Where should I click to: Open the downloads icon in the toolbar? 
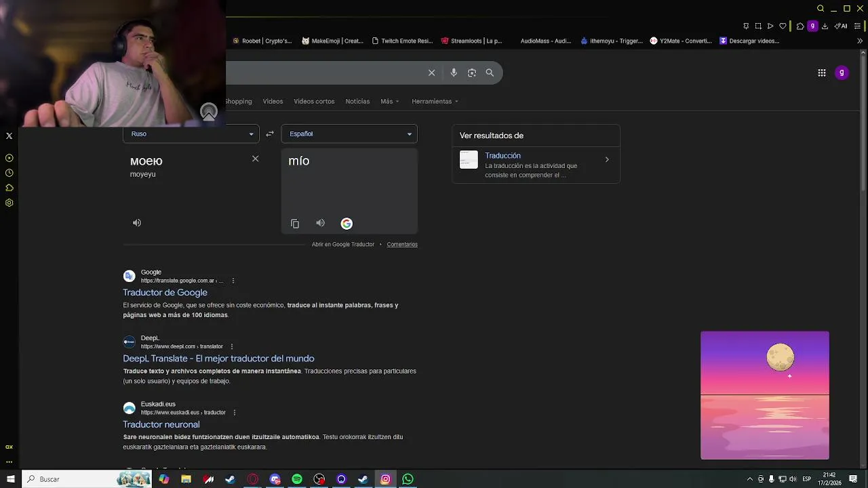click(x=826, y=26)
